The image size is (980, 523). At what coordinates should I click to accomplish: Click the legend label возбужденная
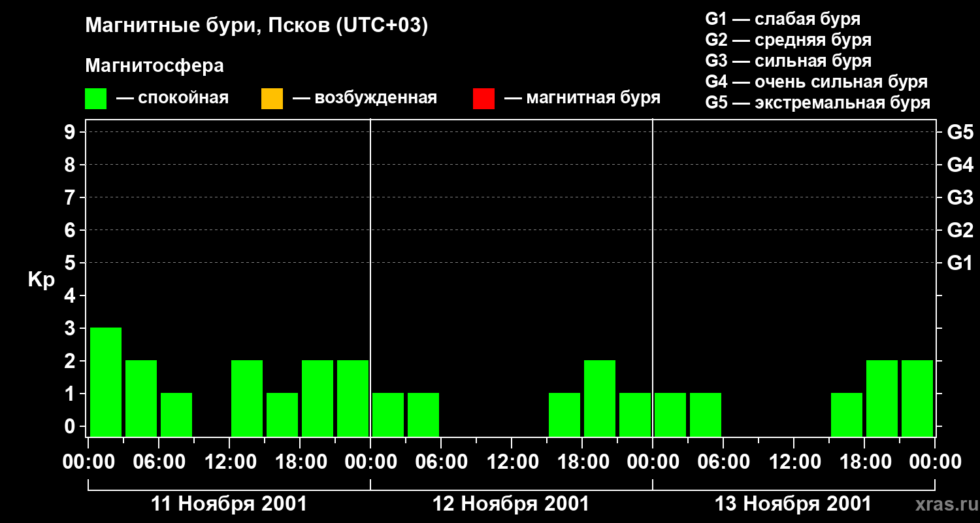376,98
